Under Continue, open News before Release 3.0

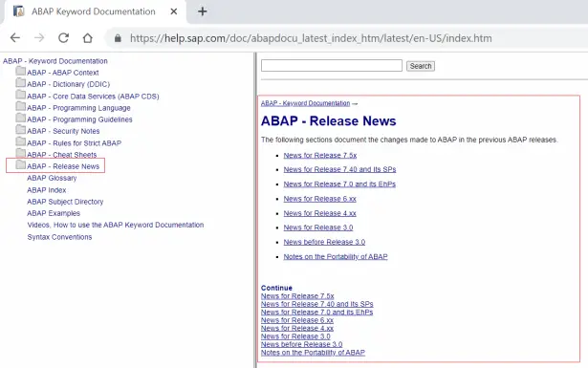[301, 344]
